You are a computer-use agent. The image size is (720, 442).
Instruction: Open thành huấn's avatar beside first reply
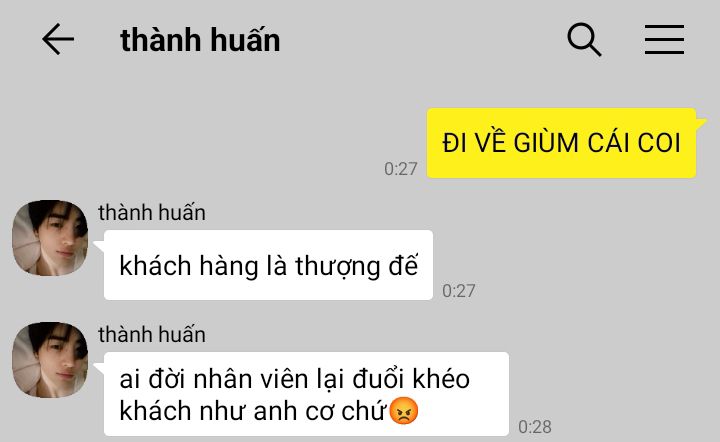[x=50, y=238]
